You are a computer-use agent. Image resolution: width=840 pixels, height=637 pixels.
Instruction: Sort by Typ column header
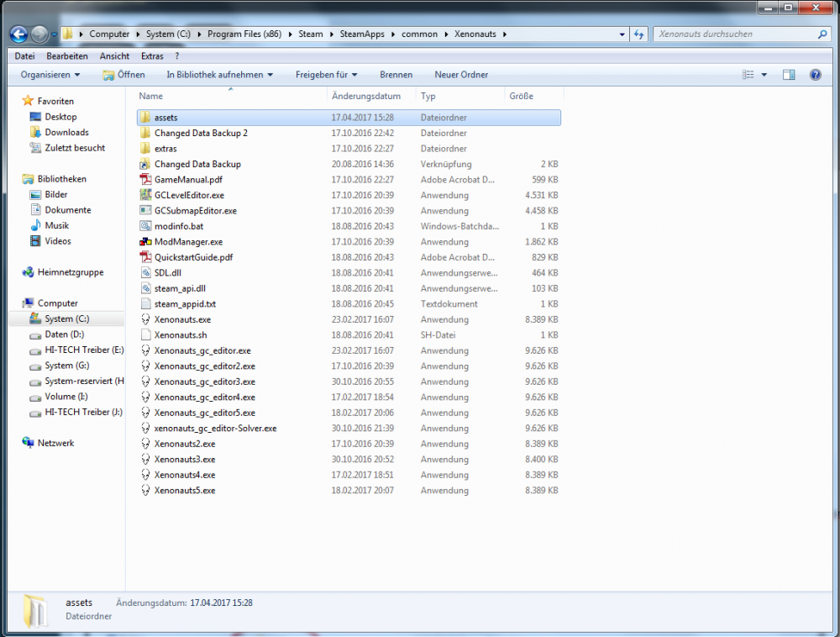pyautogui.click(x=460, y=96)
